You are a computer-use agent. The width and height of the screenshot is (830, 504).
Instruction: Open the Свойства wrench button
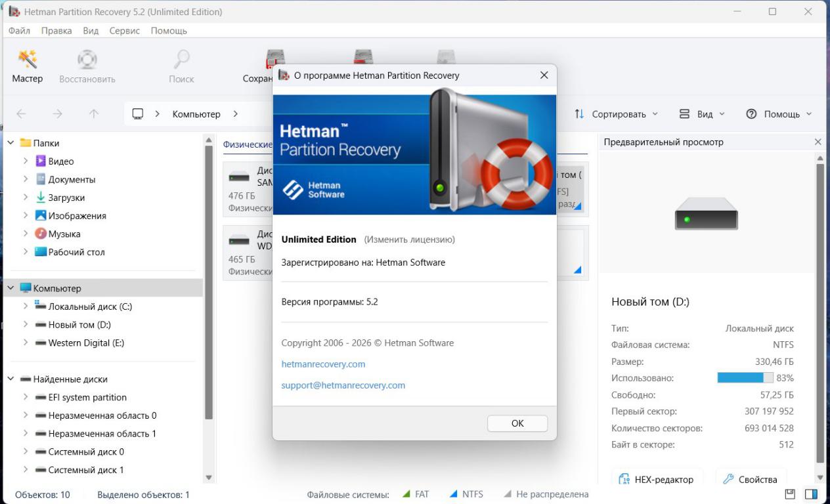[751, 479]
